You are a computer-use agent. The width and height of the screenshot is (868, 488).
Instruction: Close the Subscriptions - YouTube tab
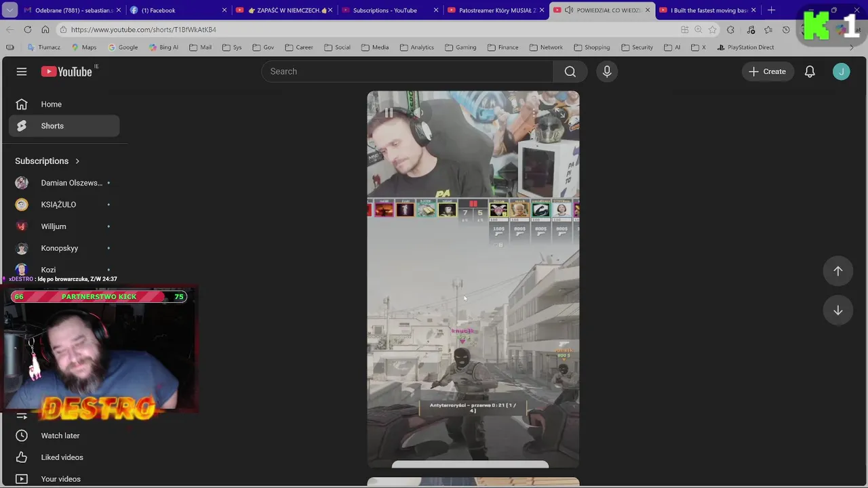pos(436,10)
